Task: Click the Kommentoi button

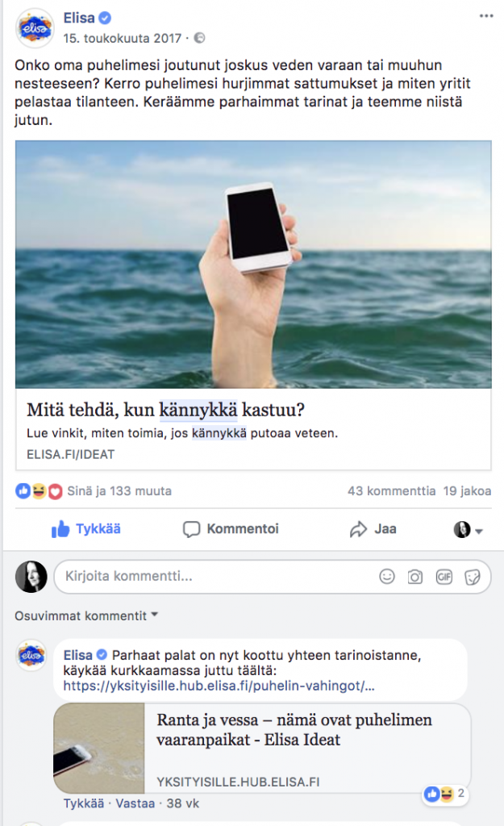Action: tap(231, 529)
